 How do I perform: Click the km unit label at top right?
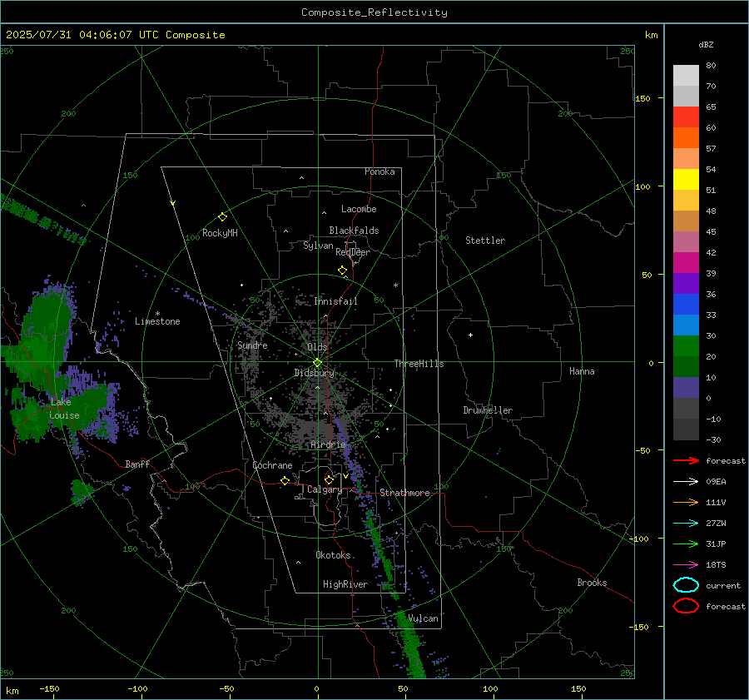(651, 35)
